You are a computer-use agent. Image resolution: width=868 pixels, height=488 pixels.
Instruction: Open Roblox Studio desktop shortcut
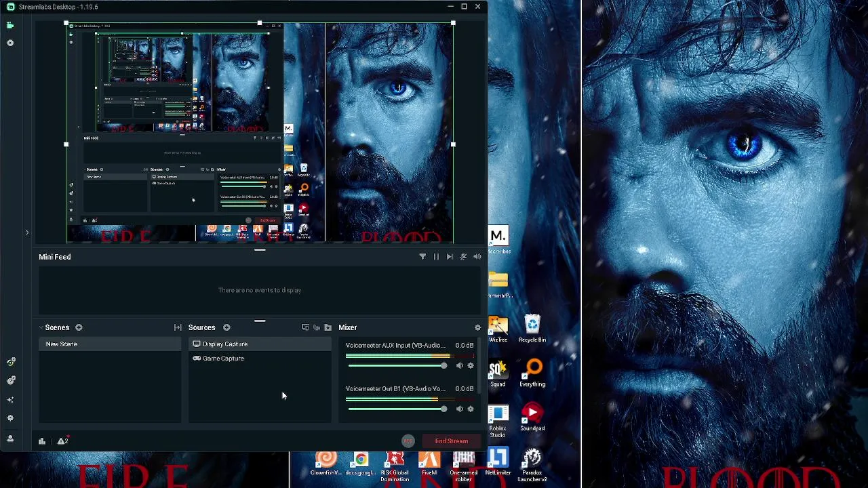(x=498, y=421)
